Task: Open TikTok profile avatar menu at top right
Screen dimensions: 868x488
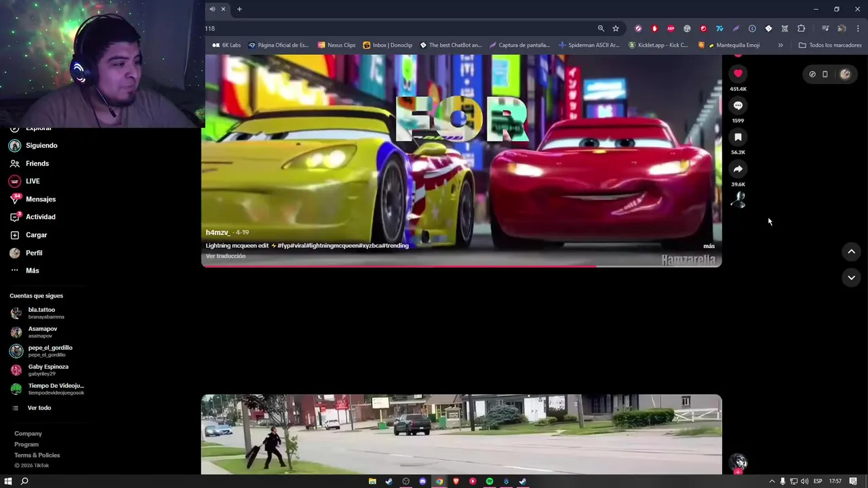Action: 845,75
